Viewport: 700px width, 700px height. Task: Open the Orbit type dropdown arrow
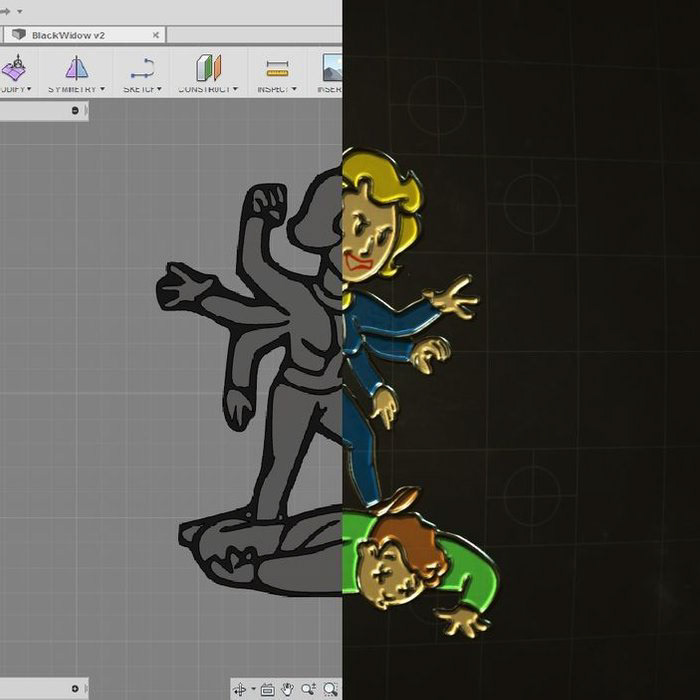click(x=254, y=689)
